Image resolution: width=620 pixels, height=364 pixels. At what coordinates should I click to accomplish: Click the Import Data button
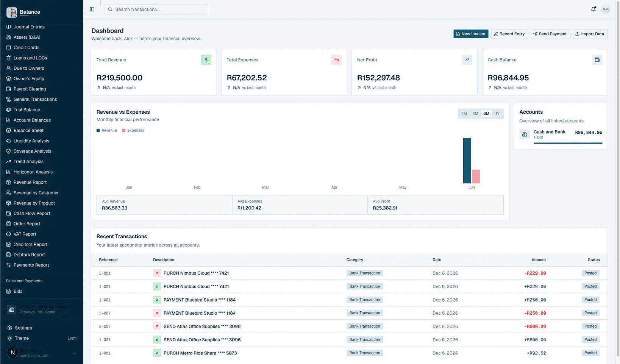[x=590, y=34]
